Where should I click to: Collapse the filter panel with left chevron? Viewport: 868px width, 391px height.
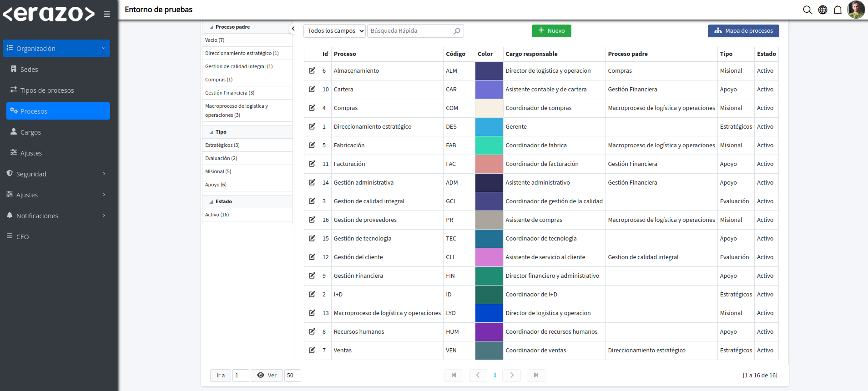[293, 29]
